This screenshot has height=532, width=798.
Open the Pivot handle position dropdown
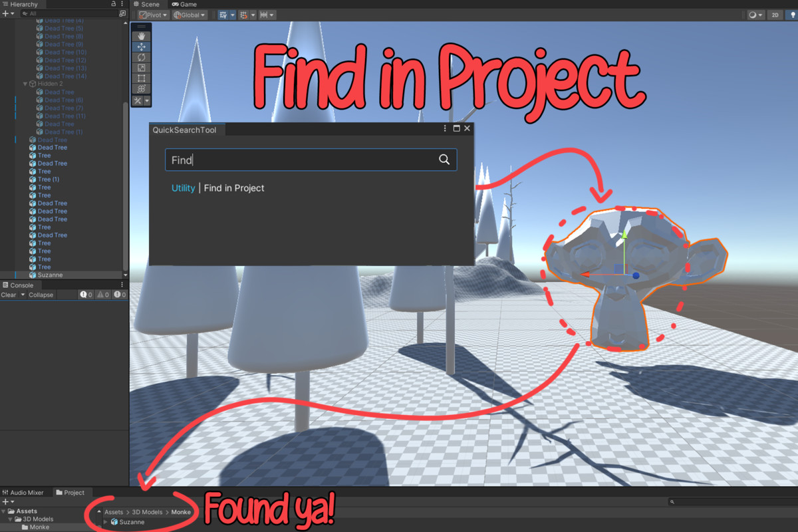click(x=154, y=15)
